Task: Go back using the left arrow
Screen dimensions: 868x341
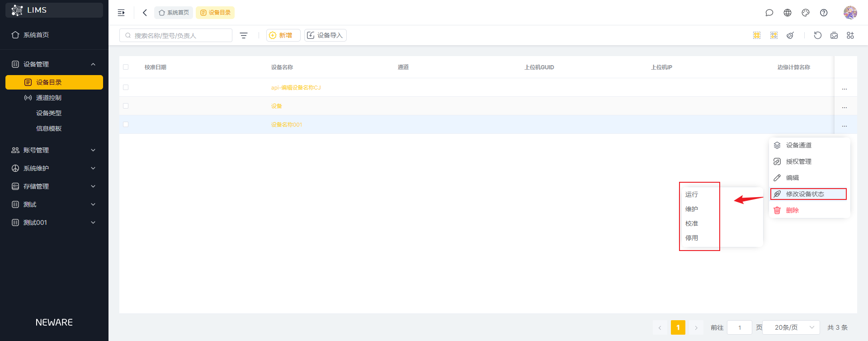Action: tap(145, 13)
